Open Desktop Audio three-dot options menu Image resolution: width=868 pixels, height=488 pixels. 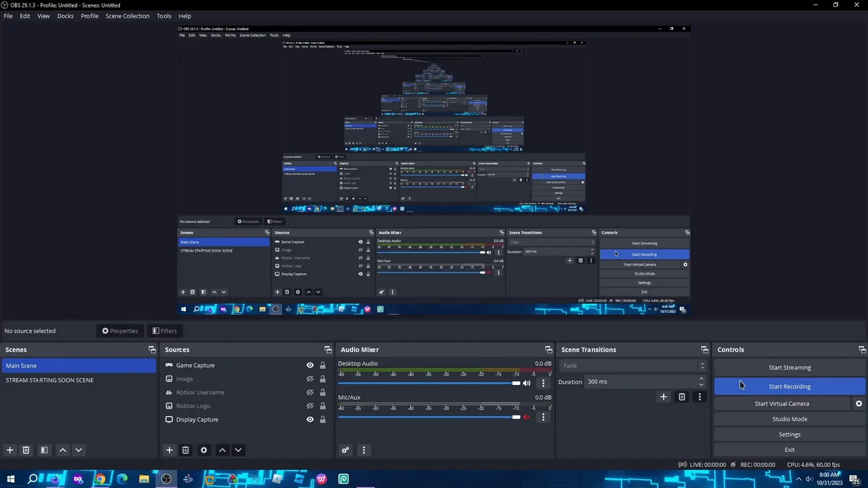click(543, 384)
